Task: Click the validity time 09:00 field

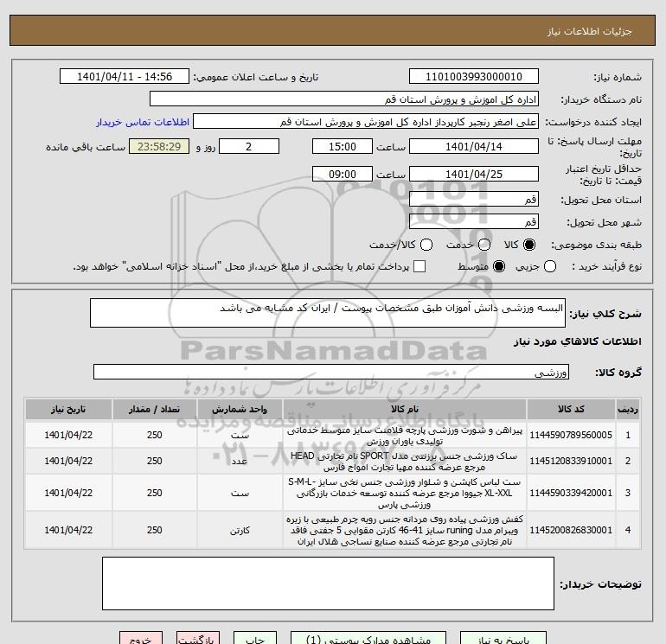Action: 343,174
